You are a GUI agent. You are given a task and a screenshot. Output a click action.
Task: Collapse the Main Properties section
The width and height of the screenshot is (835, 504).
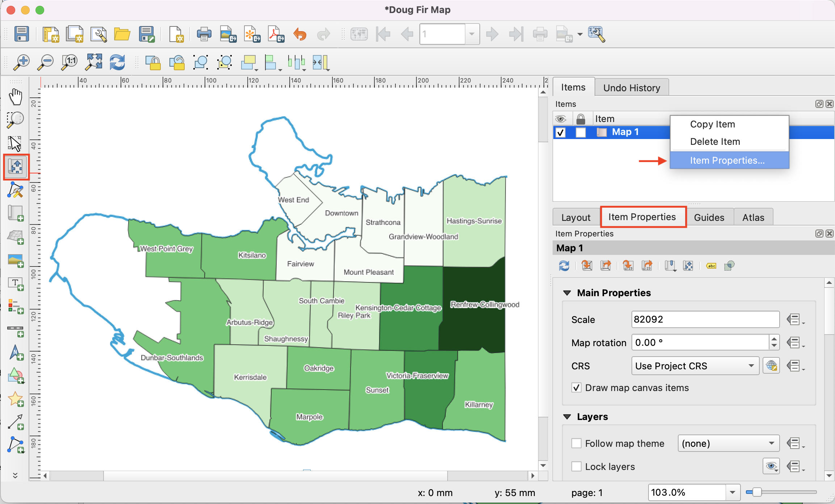pyautogui.click(x=567, y=293)
